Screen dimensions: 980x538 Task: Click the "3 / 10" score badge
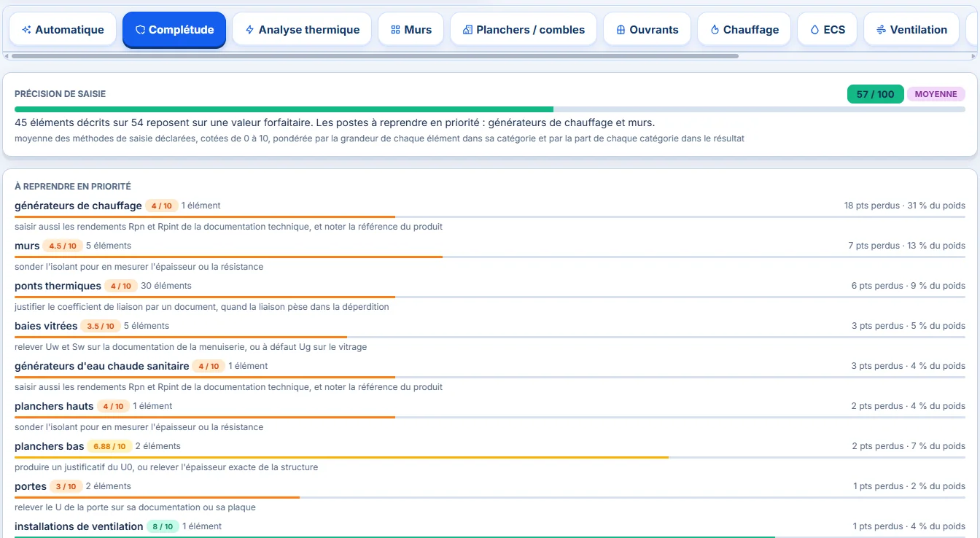pyautogui.click(x=66, y=486)
